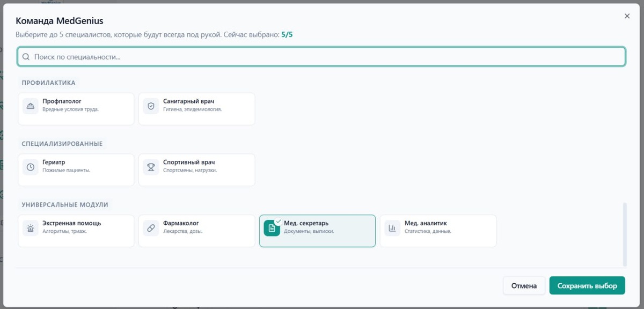
Task: Click the Отмена button
Action: click(x=524, y=286)
